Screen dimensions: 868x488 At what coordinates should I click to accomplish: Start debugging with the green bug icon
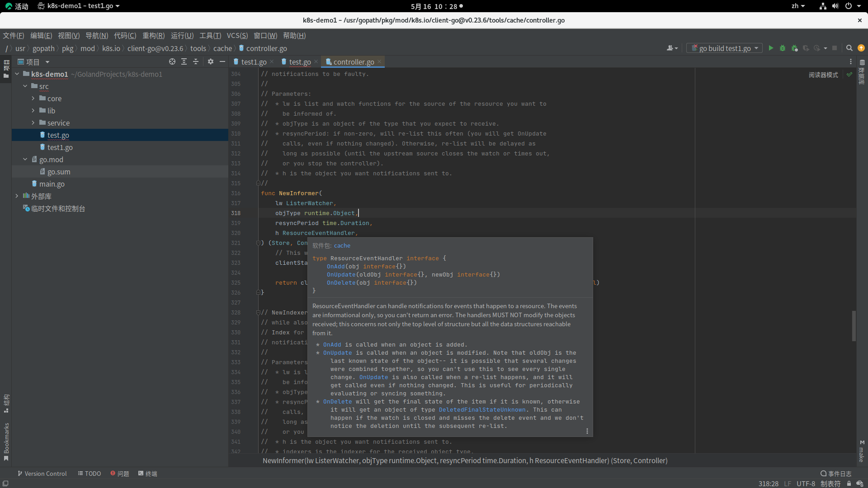click(783, 48)
